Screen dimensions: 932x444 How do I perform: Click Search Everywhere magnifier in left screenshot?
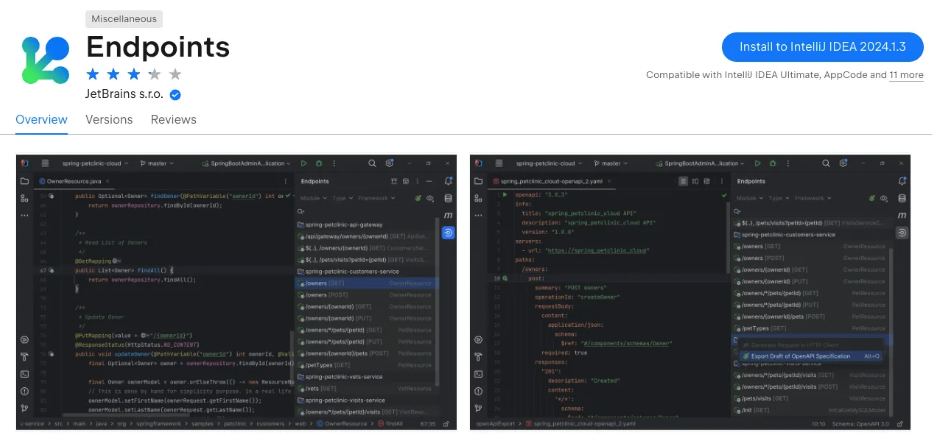click(372, 163)
